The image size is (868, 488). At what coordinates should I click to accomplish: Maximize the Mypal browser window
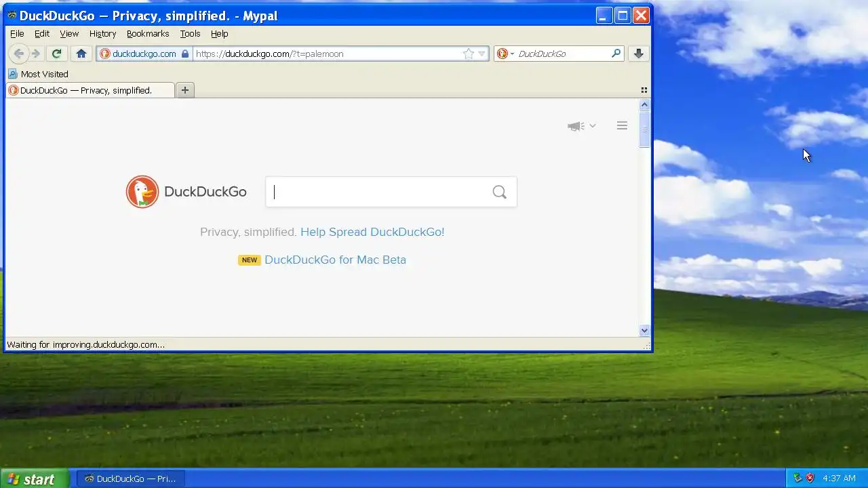pyautogui.click(x=623, y=16)
